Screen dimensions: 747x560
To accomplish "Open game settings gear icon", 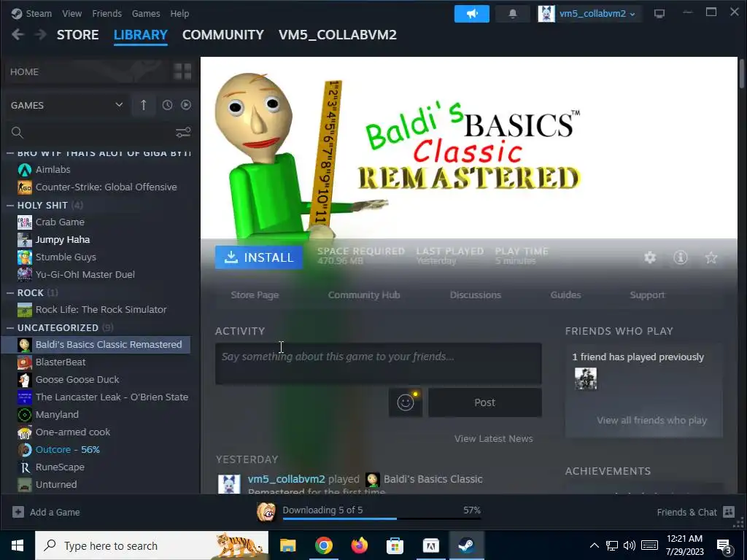I will (650, 257).
